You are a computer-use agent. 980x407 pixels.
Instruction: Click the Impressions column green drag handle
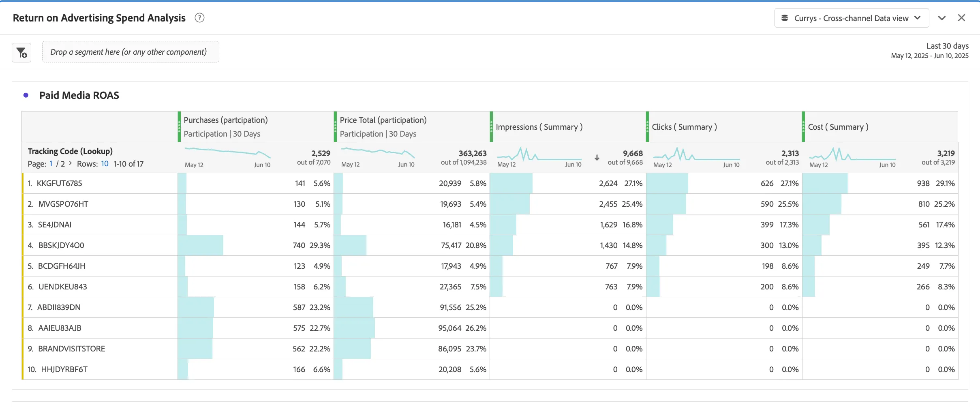491,126
